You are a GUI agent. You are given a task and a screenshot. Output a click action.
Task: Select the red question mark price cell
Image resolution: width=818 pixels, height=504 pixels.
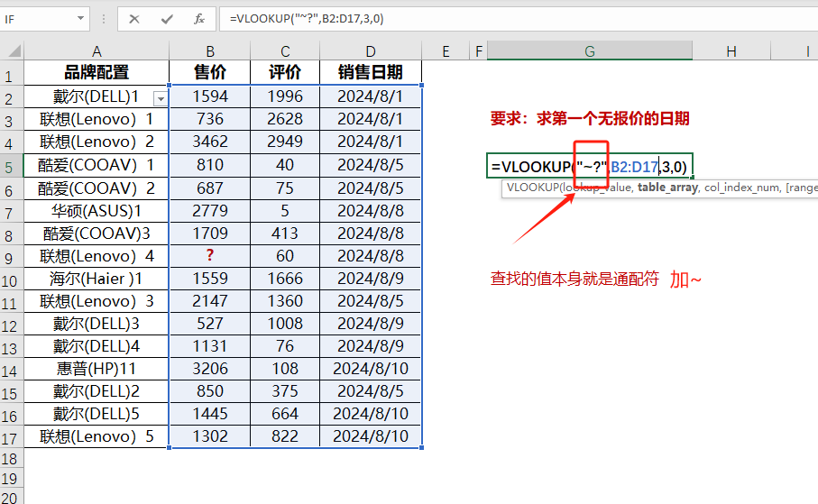[x=210, y=256]
